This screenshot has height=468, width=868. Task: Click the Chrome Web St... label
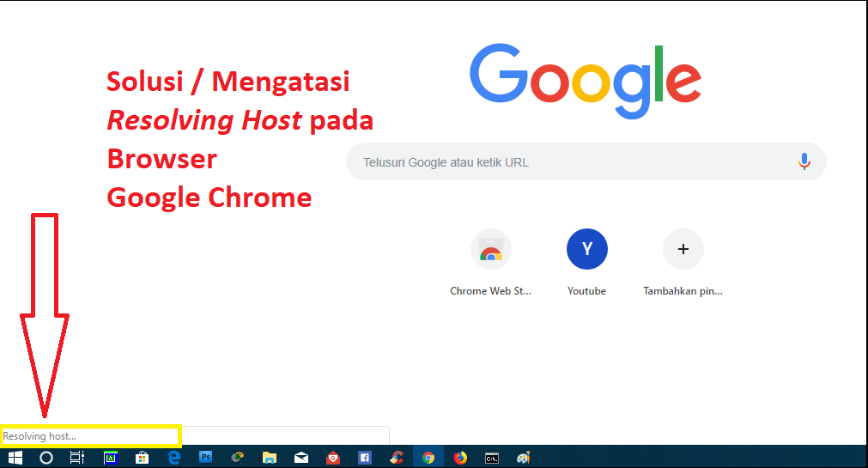pos(490,291)
